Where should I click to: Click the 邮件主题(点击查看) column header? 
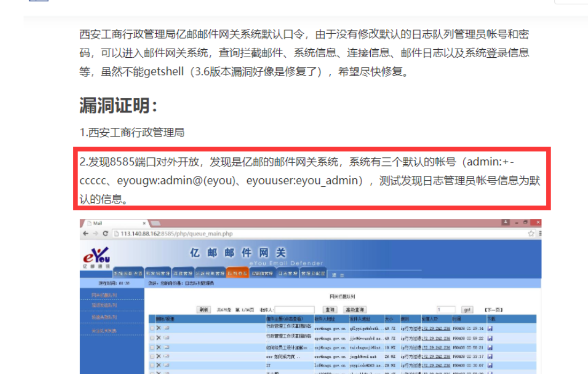tap(284, 319)
